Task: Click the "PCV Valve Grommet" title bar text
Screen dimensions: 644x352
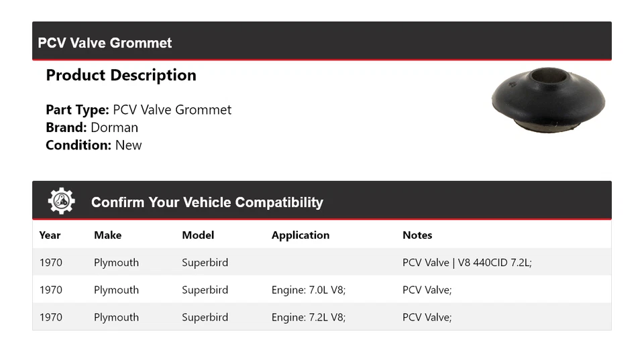Action: (x=105, y=43)
